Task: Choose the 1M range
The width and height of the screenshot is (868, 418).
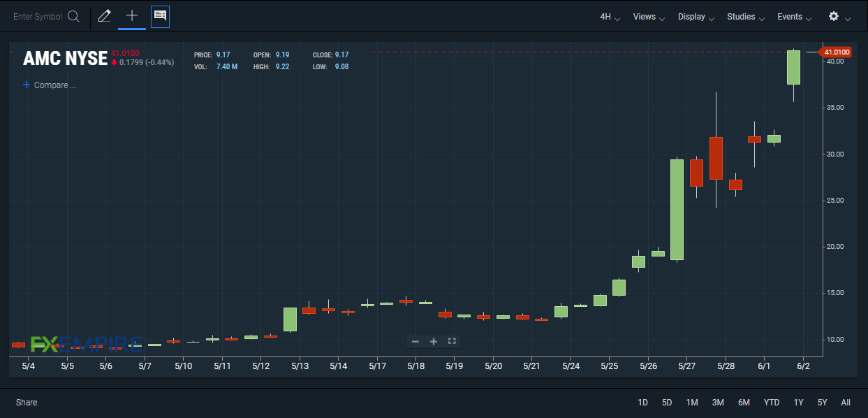Action: point(692,403)
